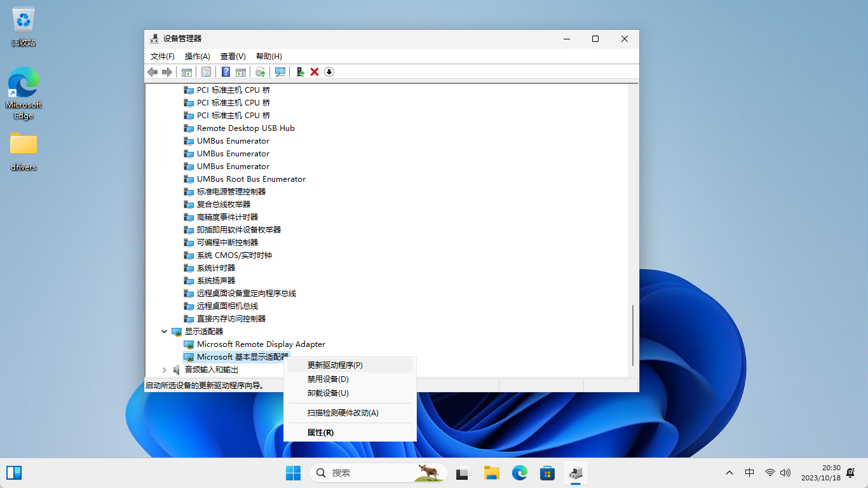Select the Remote Desktop USB Hub device

coord(245,128)
